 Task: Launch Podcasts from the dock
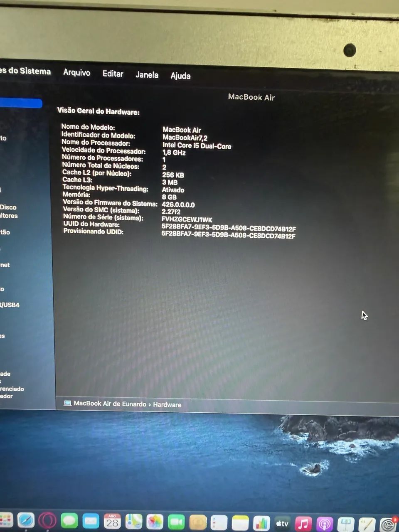[x=325, y=525]
